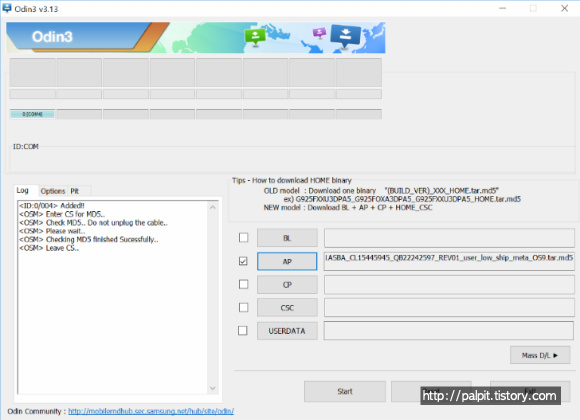Click the CSC file path field
The height and width of the screenshot is (420, 580).
point(449,308)
